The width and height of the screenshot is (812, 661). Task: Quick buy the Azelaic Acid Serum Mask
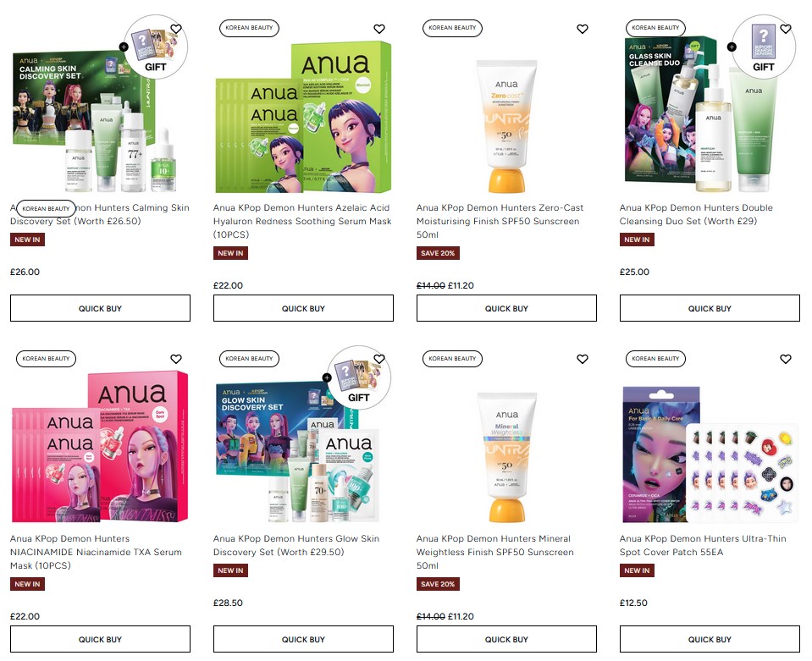(x=303, y=308)
